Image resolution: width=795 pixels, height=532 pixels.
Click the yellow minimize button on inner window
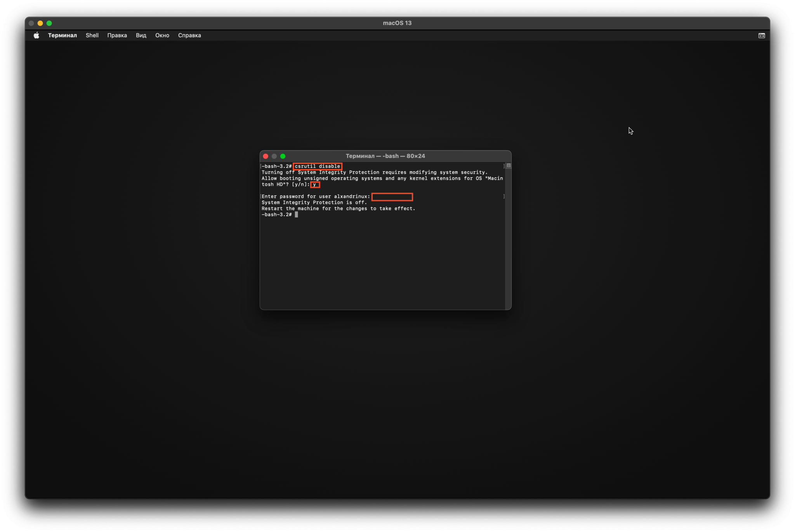[274, 156]
